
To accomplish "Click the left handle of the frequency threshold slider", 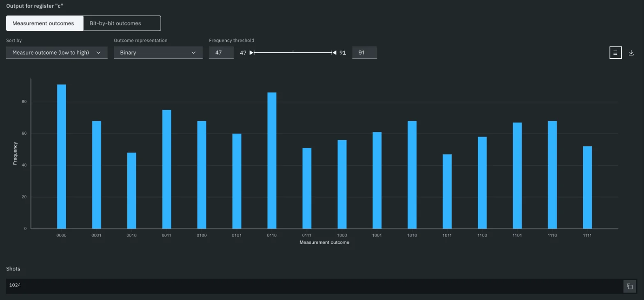I will tap(252, 53).
